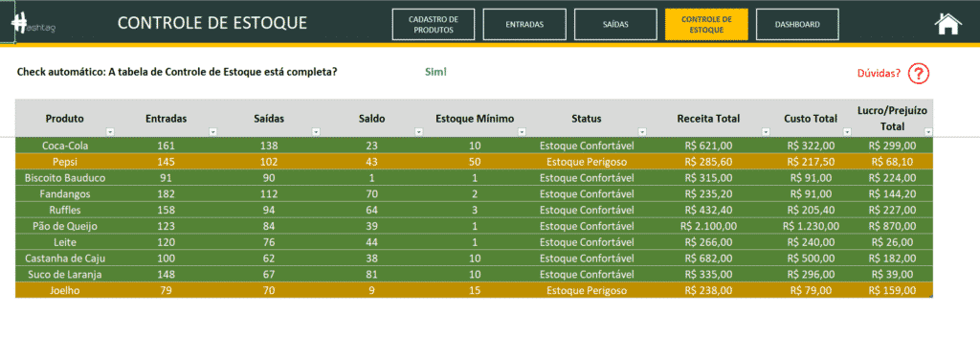Screen dimensions: 980x360
Task: Select the Suco de Laranja cell
Action: click(65, 275)
